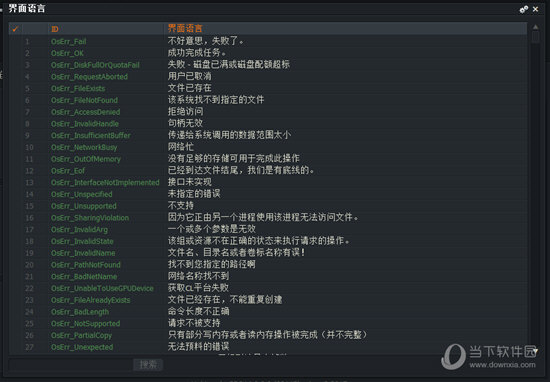Select the OsErr_InvalidHandle ID cell
Viewport: 550px width, 382px height.
[85, 124]
